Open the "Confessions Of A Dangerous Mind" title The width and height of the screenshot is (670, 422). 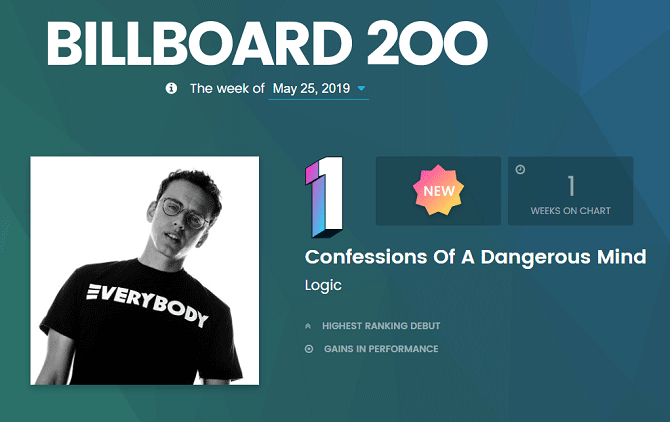coord(475,256)
